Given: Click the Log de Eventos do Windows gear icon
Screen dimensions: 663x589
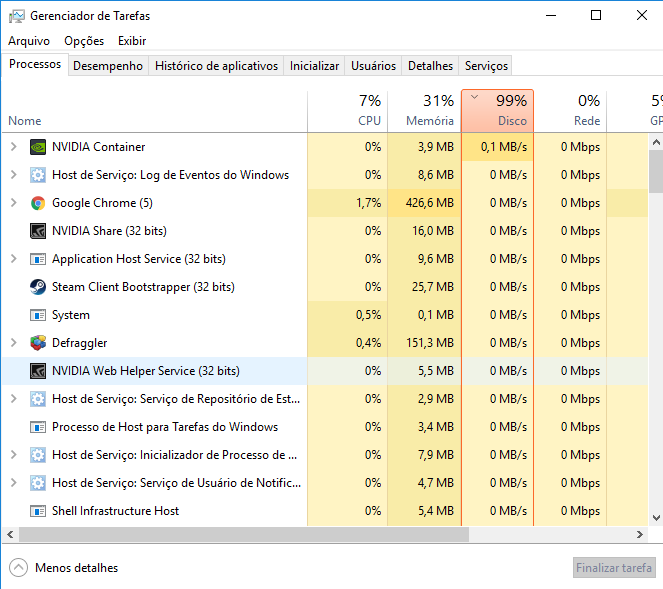Looking at the screenshot, I should [38, 175].
